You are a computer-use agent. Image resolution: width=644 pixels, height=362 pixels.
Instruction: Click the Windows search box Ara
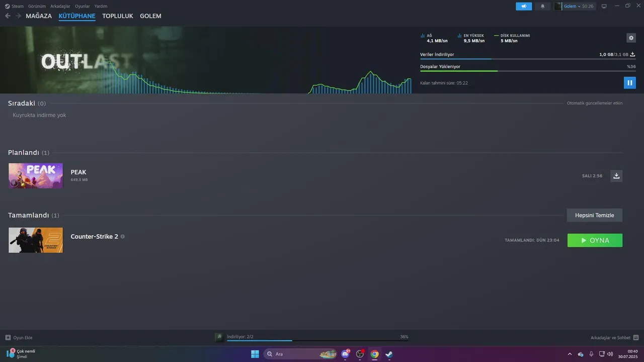point(301,354)
